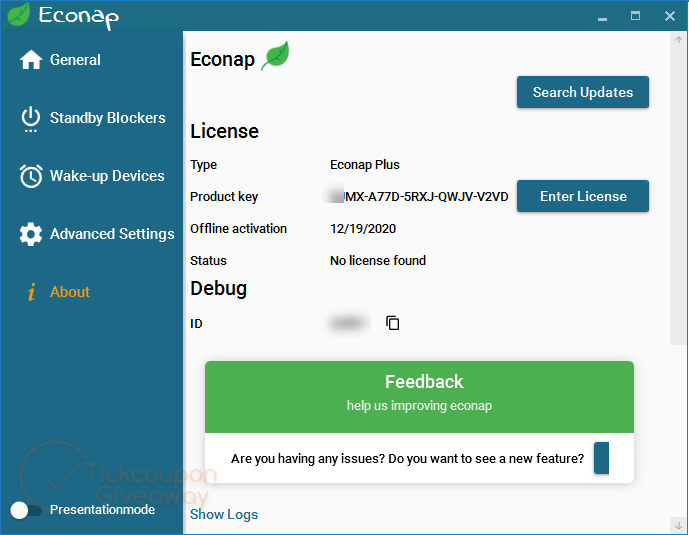Viewport: 689px width, 535px height.
Task: Click the blue button beside the feedback question
Action: pyautogui.click(x=601, y=458)
